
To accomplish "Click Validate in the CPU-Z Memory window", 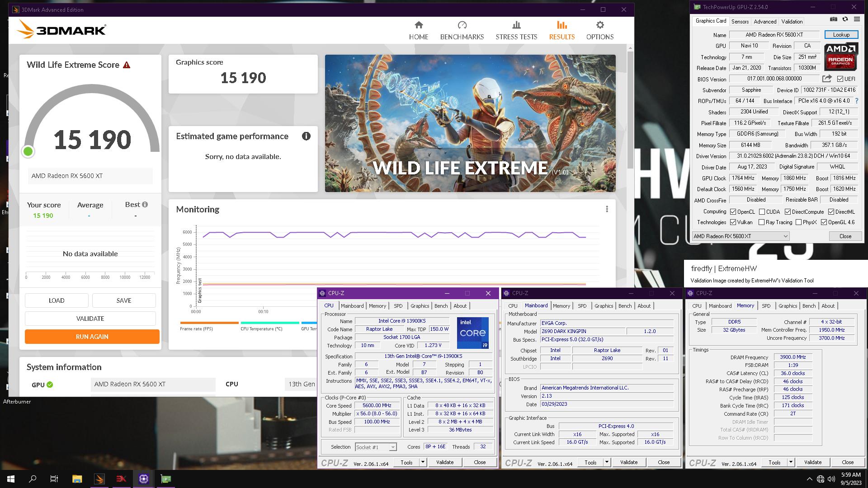I will [812, 462].
